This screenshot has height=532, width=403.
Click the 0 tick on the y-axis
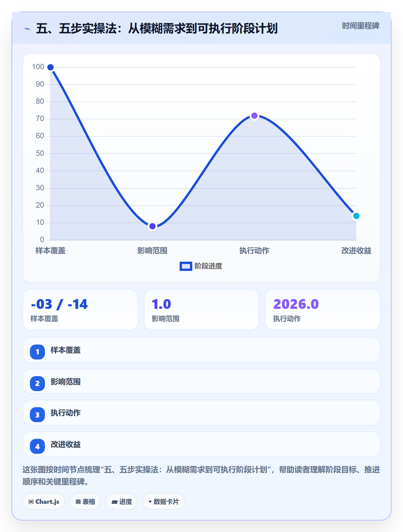pyautogui.click(x=42, y=240)
